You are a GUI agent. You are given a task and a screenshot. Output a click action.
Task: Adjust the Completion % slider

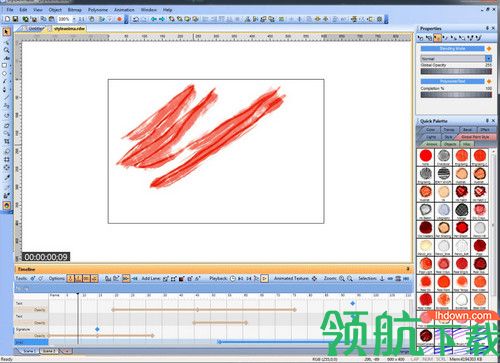pos(456,95)
